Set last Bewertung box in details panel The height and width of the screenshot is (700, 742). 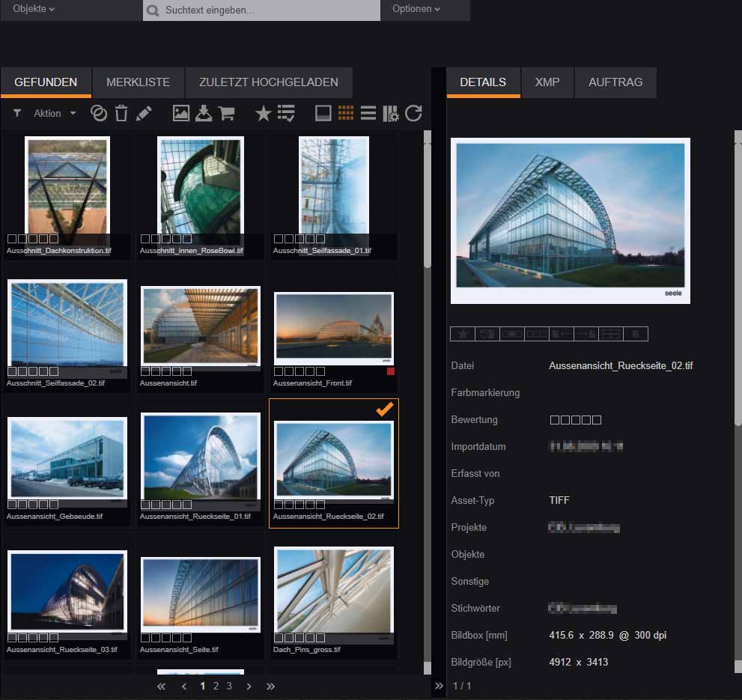pyautogui.click(x=597, y=420)
